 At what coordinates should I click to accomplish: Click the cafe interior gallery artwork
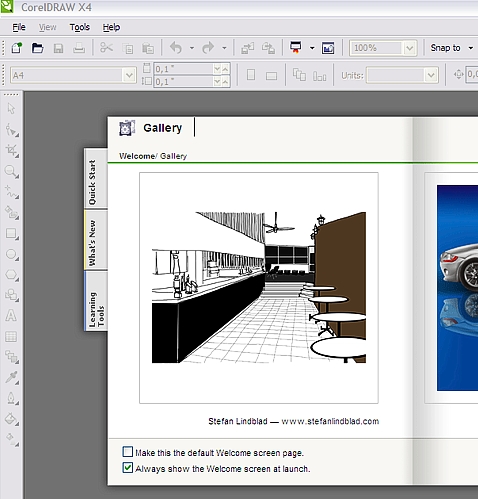point(259,288)
